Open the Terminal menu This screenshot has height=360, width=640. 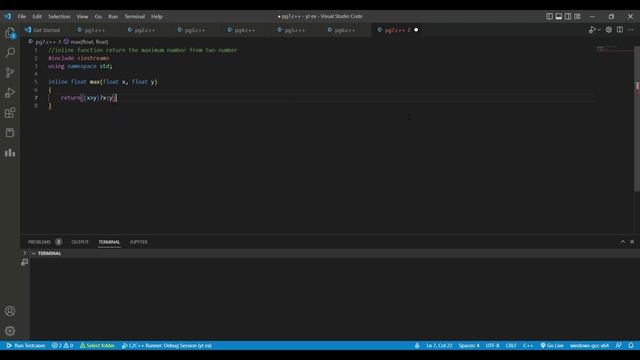135,17
